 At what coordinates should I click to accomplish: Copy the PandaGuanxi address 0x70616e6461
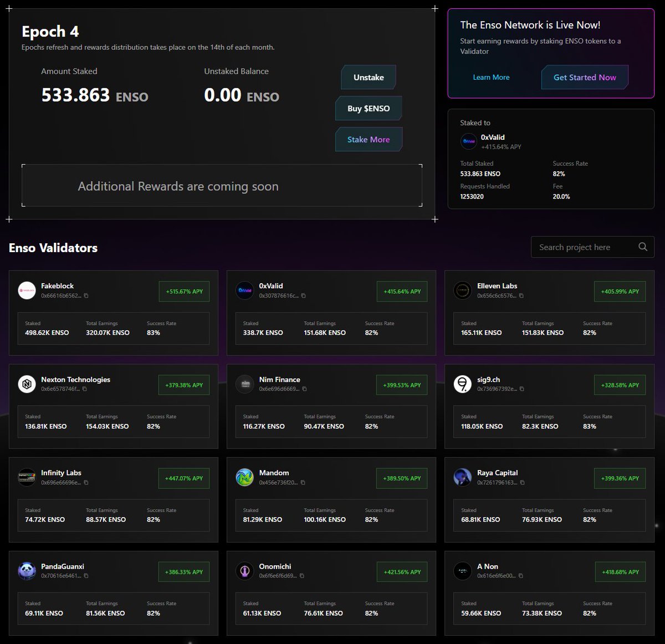click(86, 576)
